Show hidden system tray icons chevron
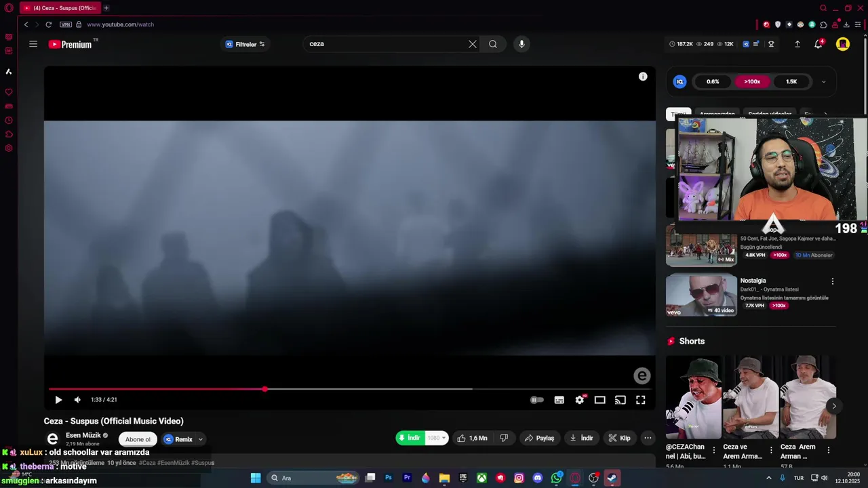 769,478
